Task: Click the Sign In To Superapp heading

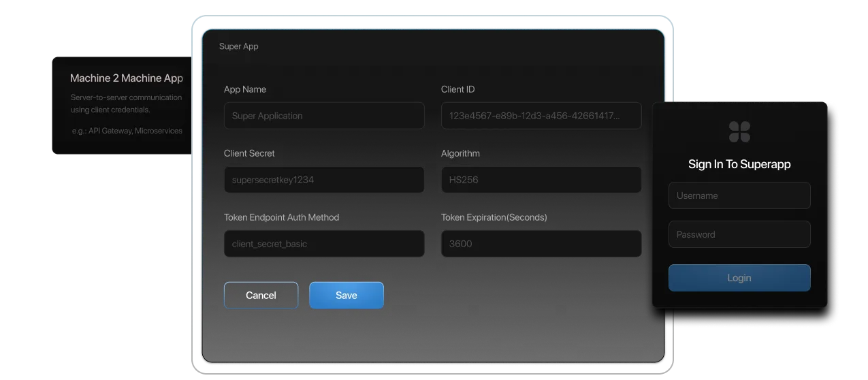Action: click(x=739, y=164)
